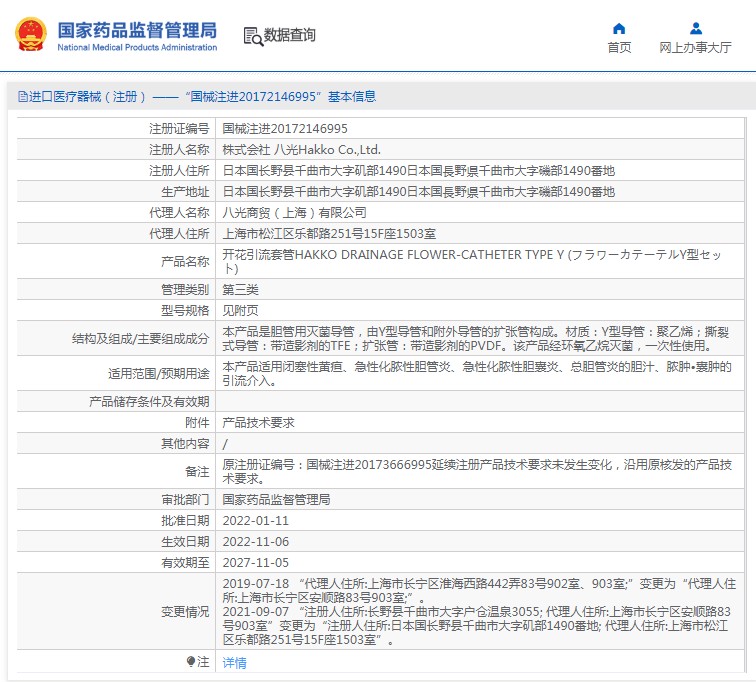Click the 注册人名称 row label
This screenshot has width=756, height=682.
pyautogui.click(x=179, y=150)
